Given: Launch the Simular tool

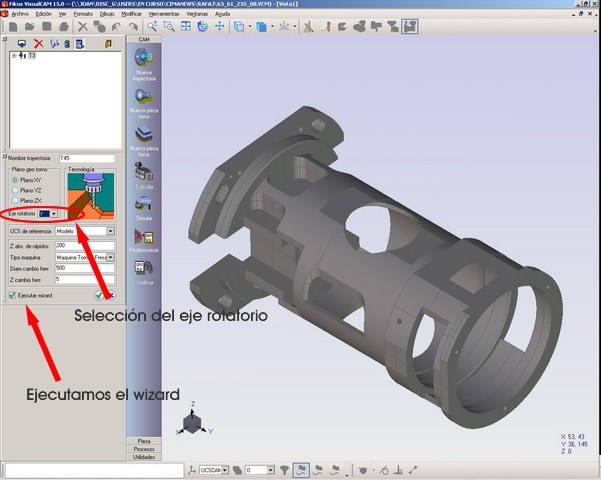Looking at the screenshot, I should point(143,205).
